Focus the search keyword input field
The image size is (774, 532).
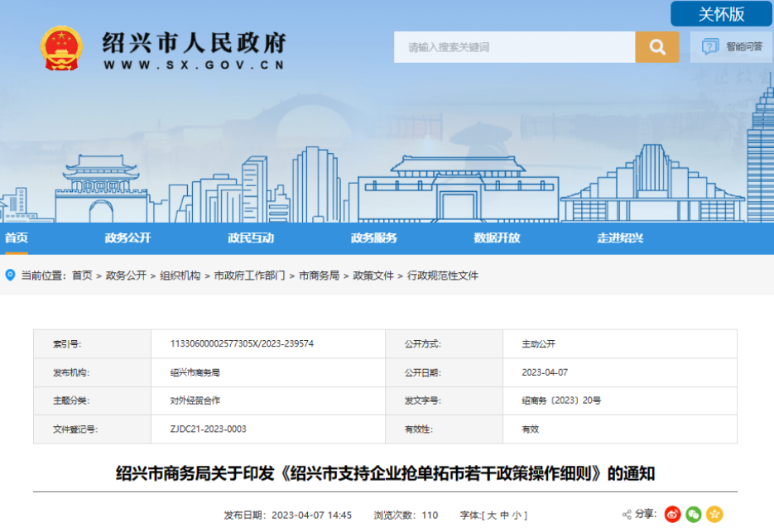click(515, 47)
